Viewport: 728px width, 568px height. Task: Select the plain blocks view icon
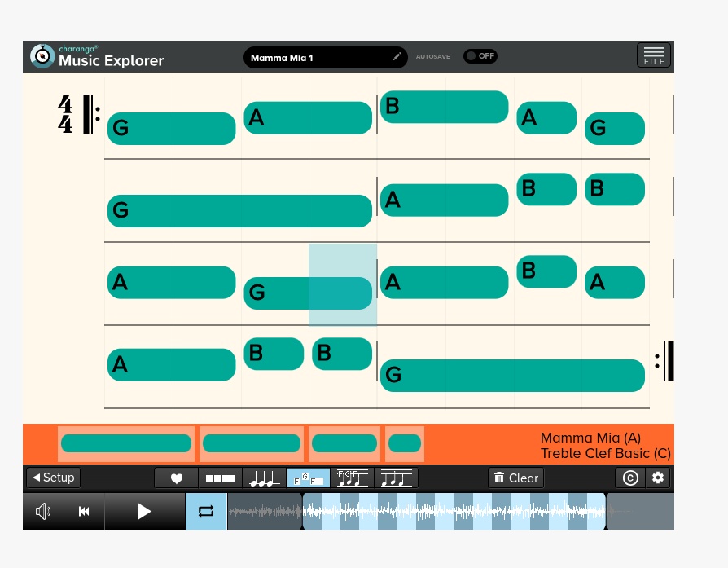tap(221, 478)
